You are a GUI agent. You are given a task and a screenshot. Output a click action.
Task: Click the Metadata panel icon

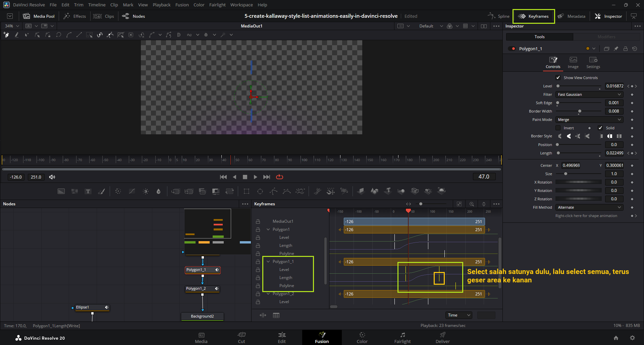[572, 16]
